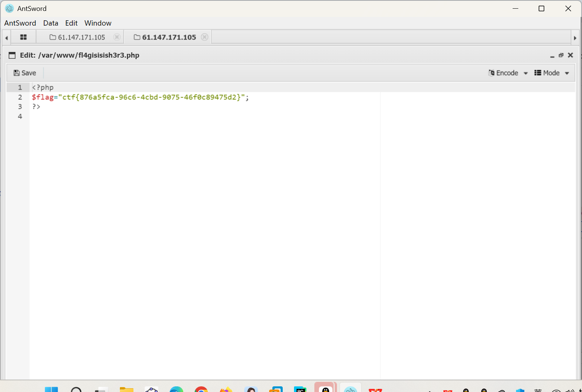This screenshot has width=582, height=392.
Task: Close the first 61.147.171.105 tab
Action: (117, 37)
